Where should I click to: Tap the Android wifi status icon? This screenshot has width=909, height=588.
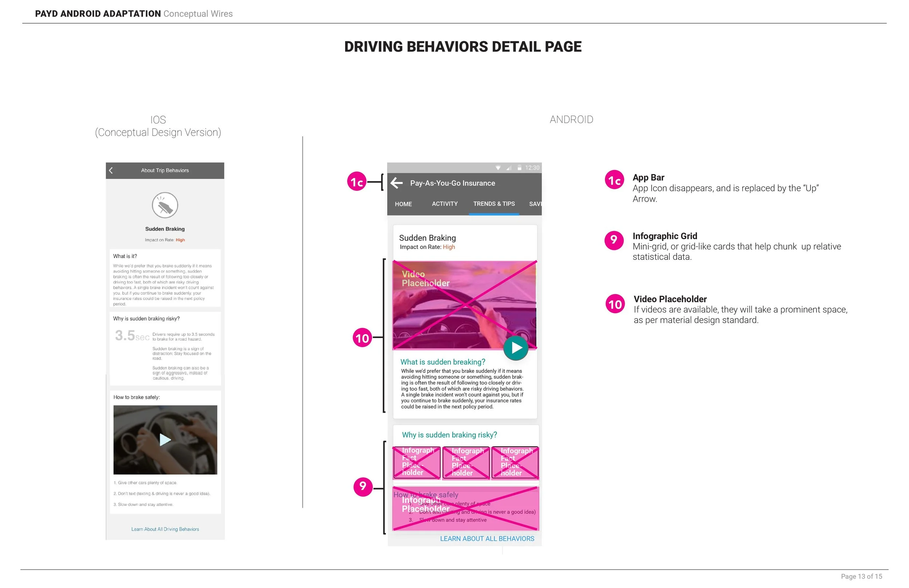pos(498,168)
